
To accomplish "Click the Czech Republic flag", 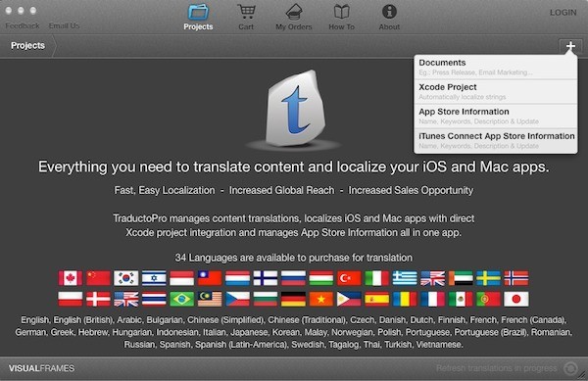I will pos(237,300).
